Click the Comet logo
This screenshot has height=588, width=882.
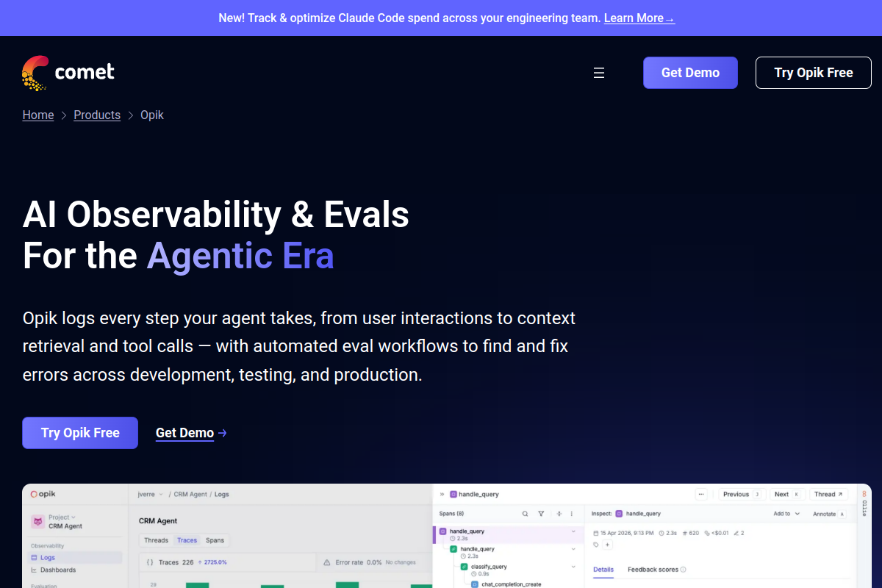tap(68, 73)
